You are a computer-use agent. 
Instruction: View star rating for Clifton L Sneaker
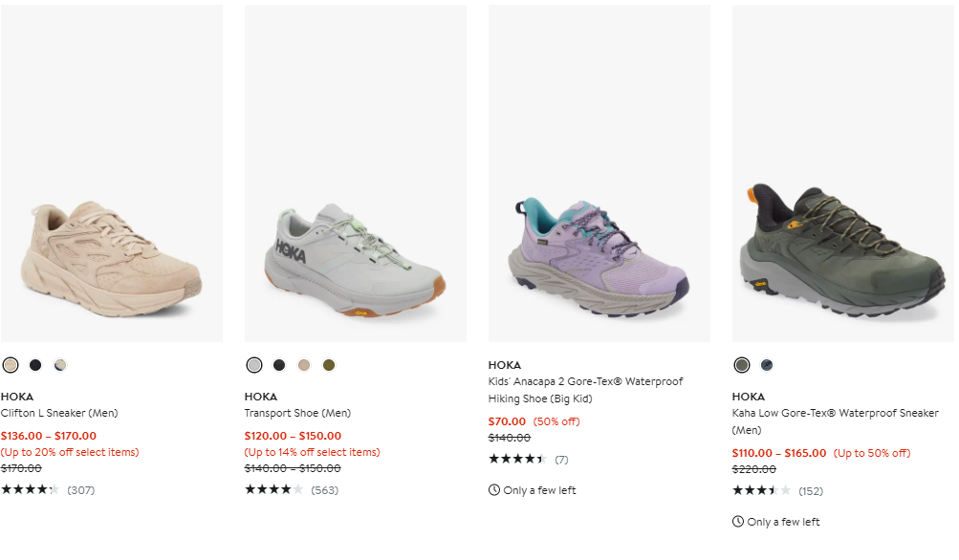point(30,490)
